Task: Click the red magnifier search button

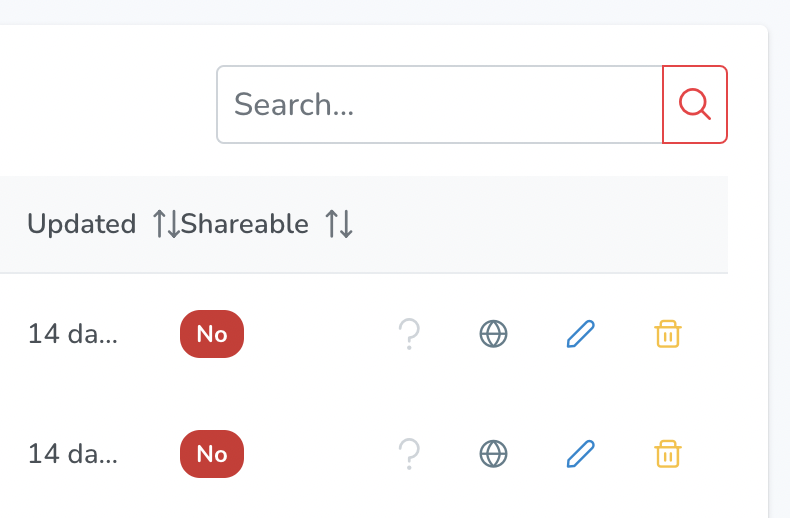Action: click(695, 104)
